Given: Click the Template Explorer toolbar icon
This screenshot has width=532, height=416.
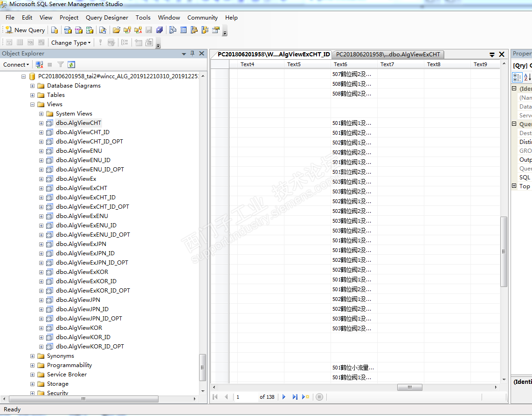Looking at the screenshot, I should tap(205, 30).
